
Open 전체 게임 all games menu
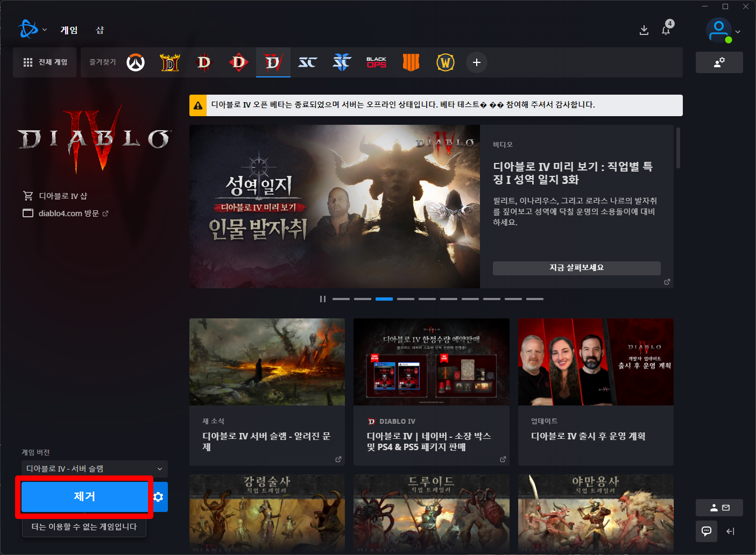click(x=45, y=62)
